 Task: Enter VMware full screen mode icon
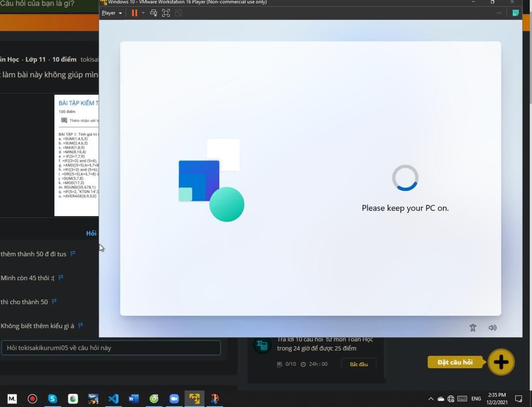(166, 13)
